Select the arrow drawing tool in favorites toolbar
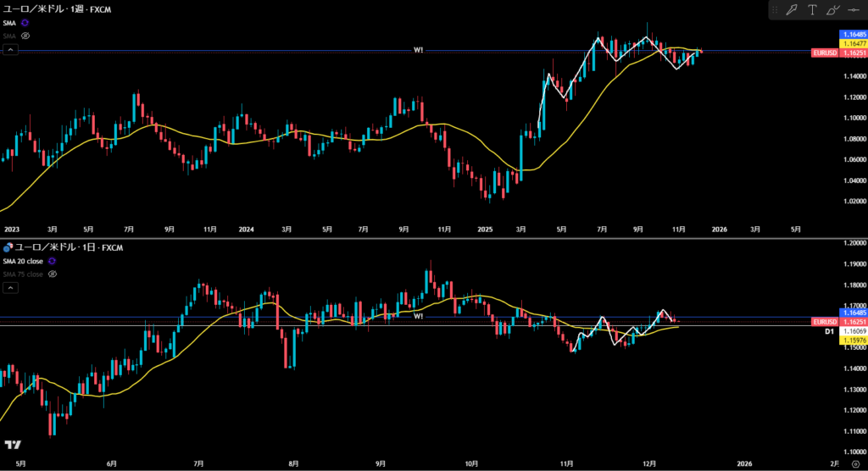This screenshot has width=868, height=471. pos(792,10)
